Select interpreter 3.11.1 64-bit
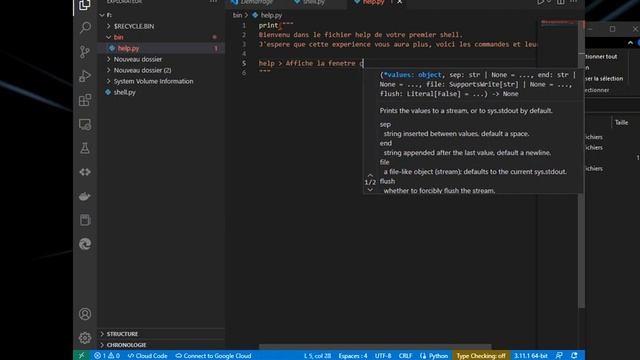This screenshot has width=640, height=360. pyautogui.click(x=530, y=356)
